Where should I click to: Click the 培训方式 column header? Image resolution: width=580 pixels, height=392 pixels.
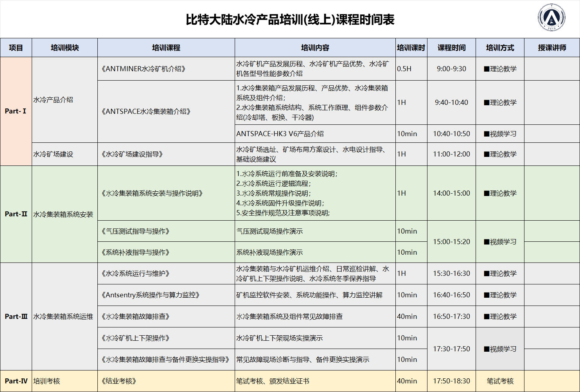click(x=500, y=48)
